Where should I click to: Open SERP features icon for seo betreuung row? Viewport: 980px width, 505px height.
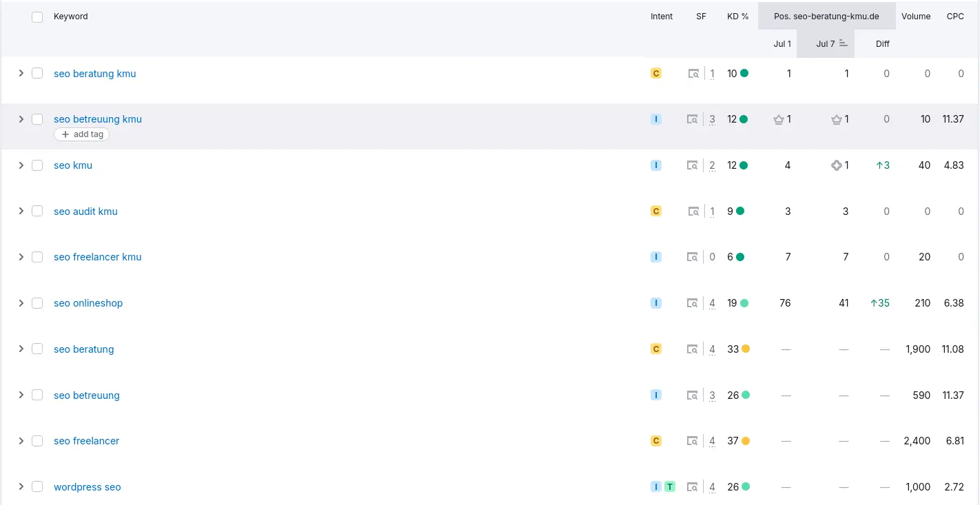click(x=692, y=395)
